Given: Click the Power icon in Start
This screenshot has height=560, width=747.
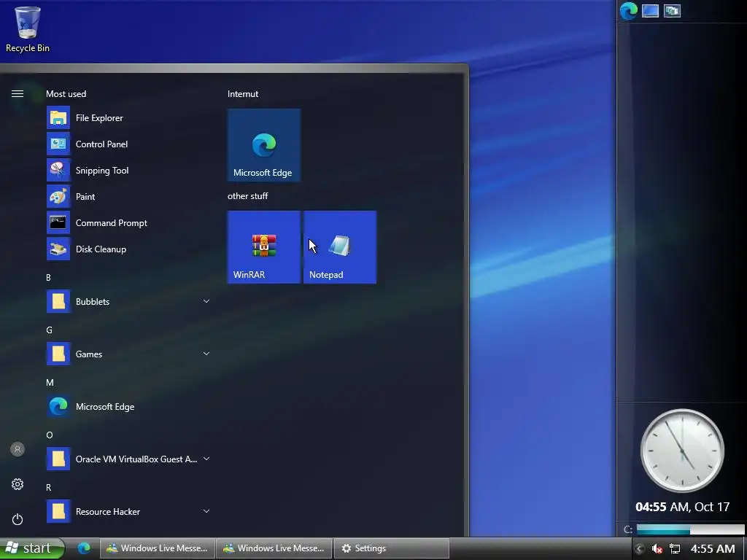Looking at the screenshot, I should [x=18, y=519].
